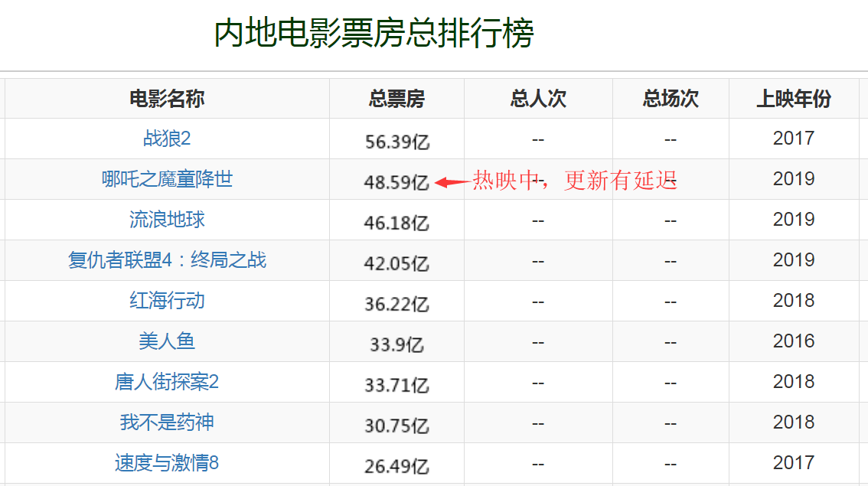This screenshot has height=486, width=868.
Task: Click release year 2017 in 速度与激情8 row
Action: 794,462
